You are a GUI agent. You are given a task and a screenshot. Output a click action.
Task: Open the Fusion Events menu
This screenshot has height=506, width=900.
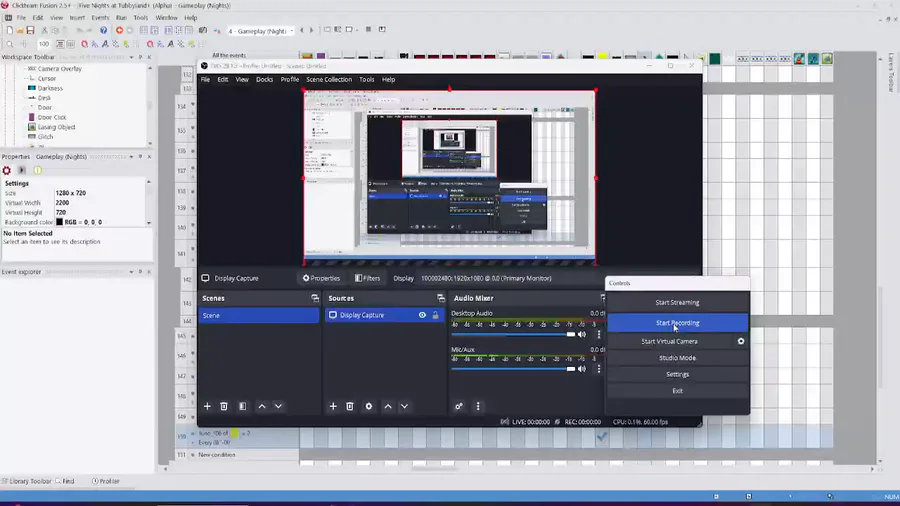pyautogui.click(x=100, y=18)
